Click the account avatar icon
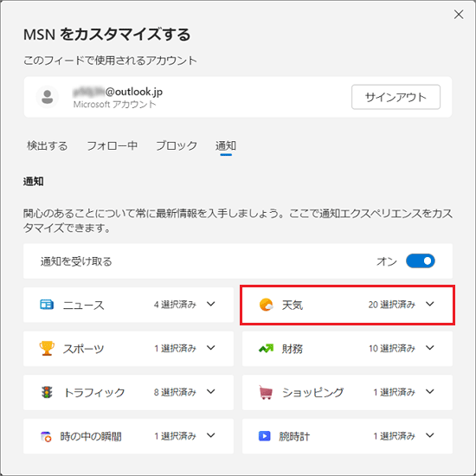Screen dimensions: 476x476 click(47, 97)
